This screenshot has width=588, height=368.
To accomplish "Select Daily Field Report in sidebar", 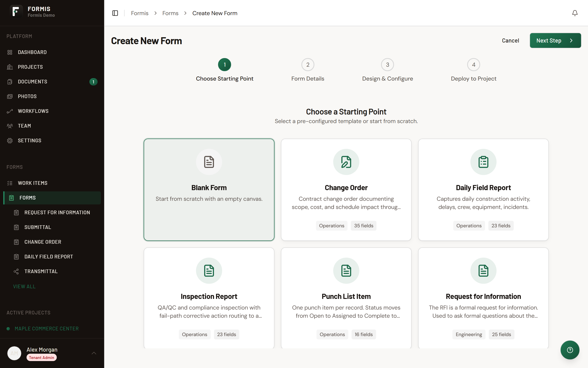I will coord(55,257).
